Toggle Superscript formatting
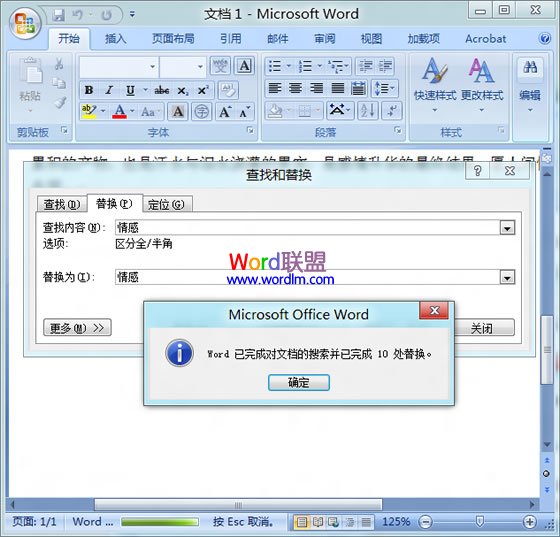This screenshot has width=560, height=537. pyautogui.click(x=203, y=90)
